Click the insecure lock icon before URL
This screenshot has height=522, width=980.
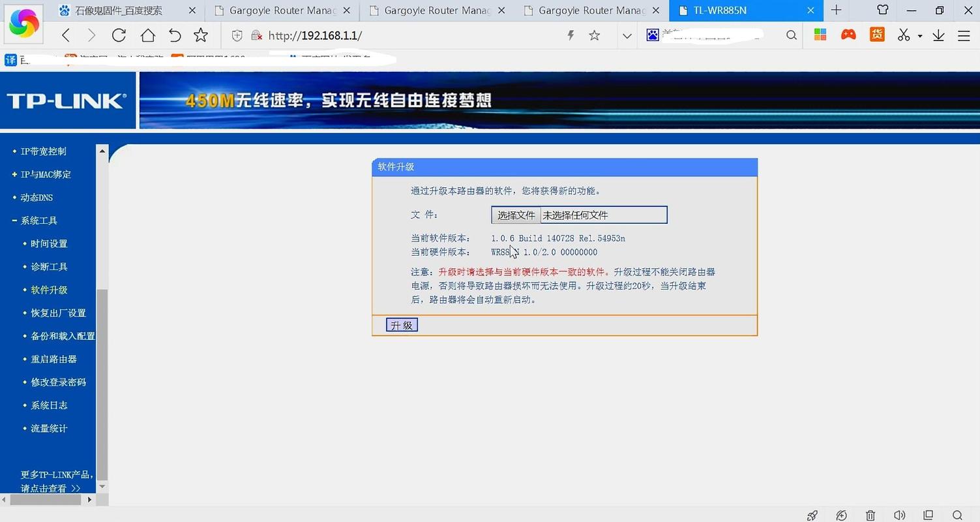[x=257, y=35]
